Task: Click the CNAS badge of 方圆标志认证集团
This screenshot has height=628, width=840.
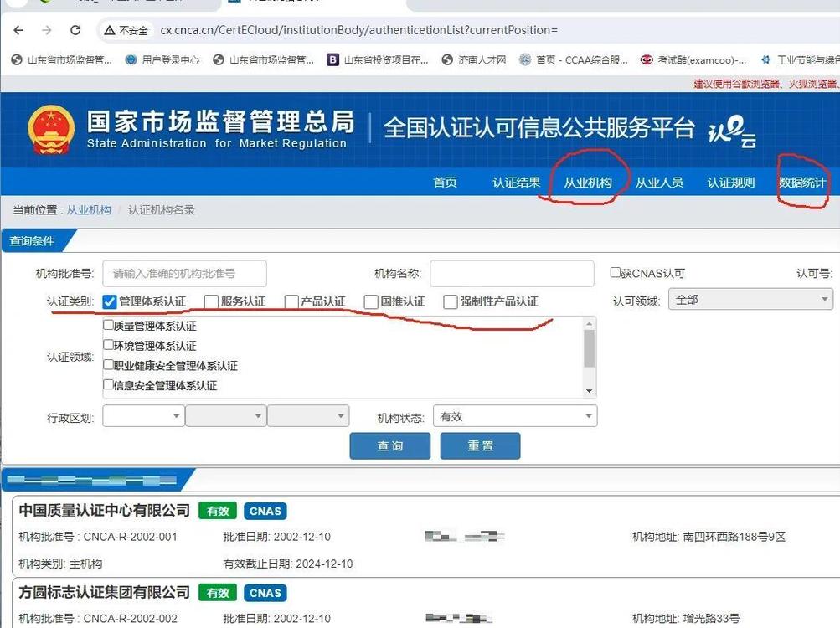Action: click(265, 593)
